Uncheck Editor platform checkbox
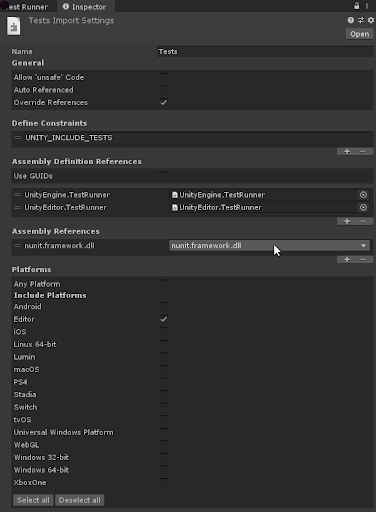376x512 pixels. point(164,319)
